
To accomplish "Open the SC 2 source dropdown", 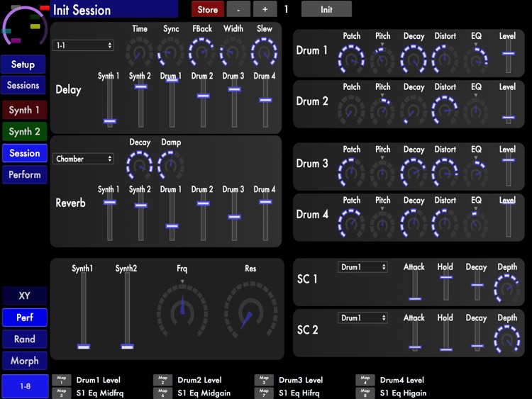I will [x=362, y=318].
